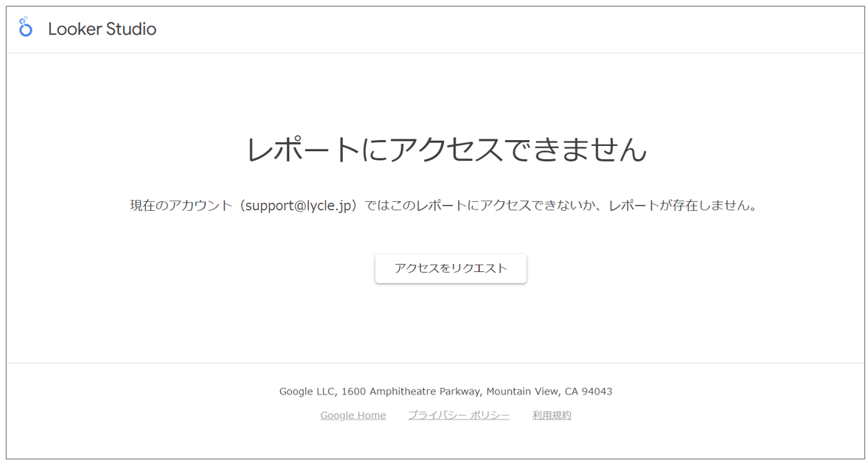Click the "Mountain View, CA 94043" text
The height and width of the screenshot is (463, 868).
coord(549,391)
